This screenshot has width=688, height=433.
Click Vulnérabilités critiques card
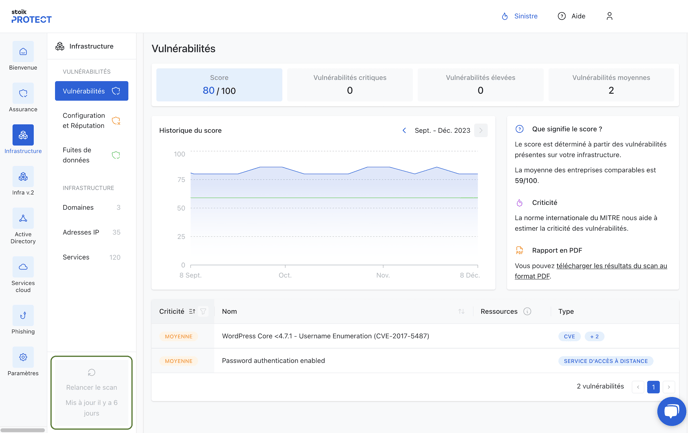350,85
